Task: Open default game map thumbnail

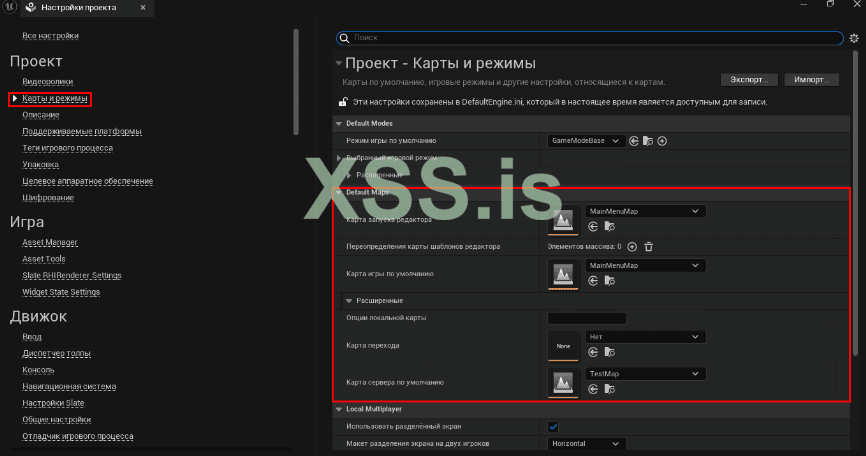Action: [x=563, y=274]
